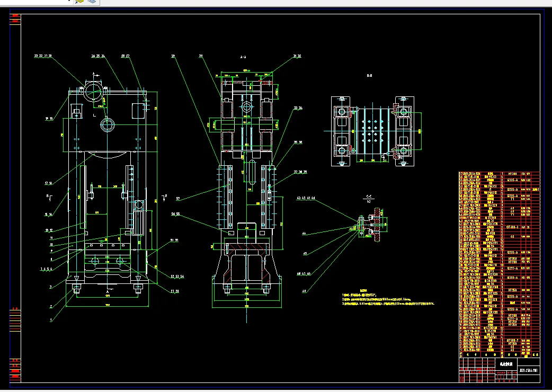Click the balloon label 37 38 39
552x392 pixels.
(300, 172)
